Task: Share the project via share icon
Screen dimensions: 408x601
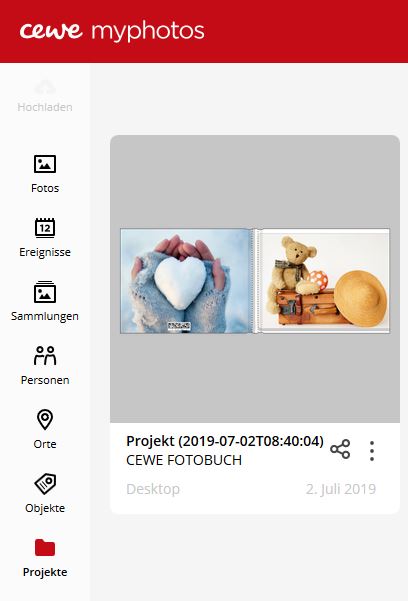Action: [340, 449]
